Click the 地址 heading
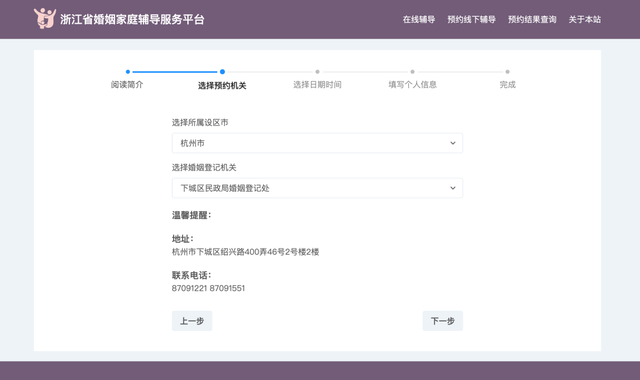Screen dimensions: 640x380 pos(182,239)
